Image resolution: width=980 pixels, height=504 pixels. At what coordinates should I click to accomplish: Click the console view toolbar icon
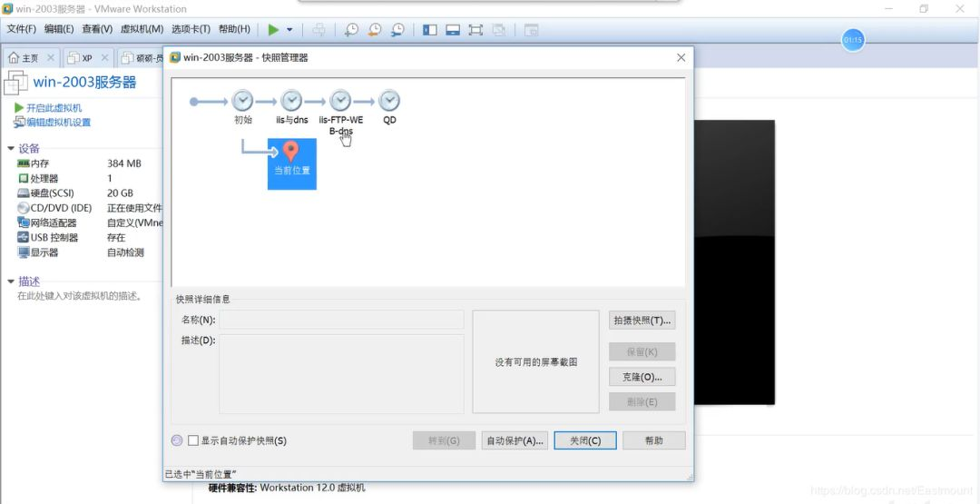[531, 29]
